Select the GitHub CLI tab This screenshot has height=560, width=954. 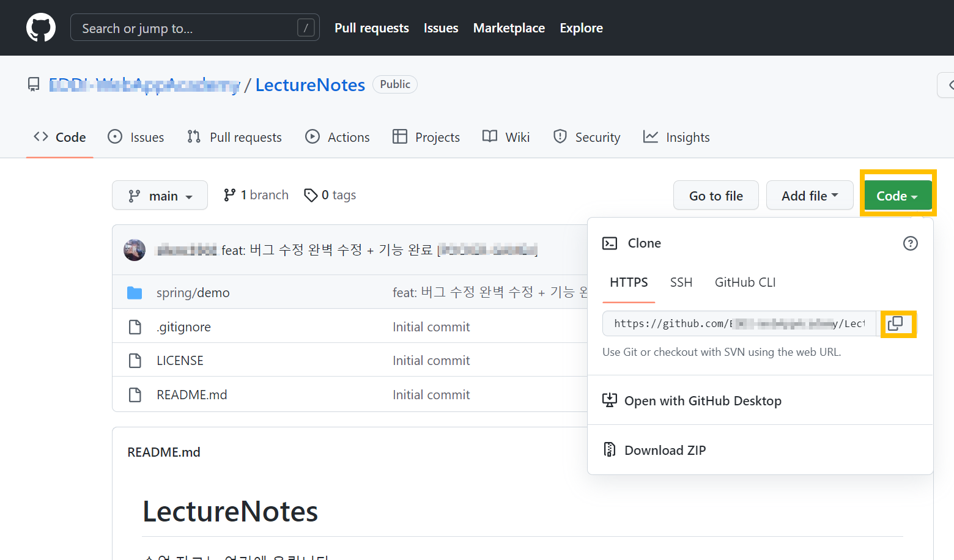click(x=745, y=282)
